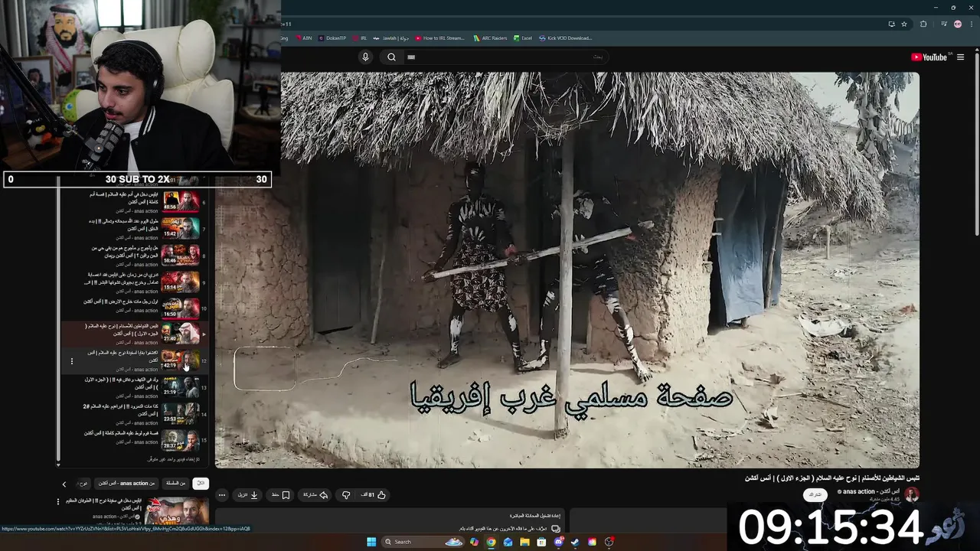Open the anas action channel avatar

[x=912, y=494]
